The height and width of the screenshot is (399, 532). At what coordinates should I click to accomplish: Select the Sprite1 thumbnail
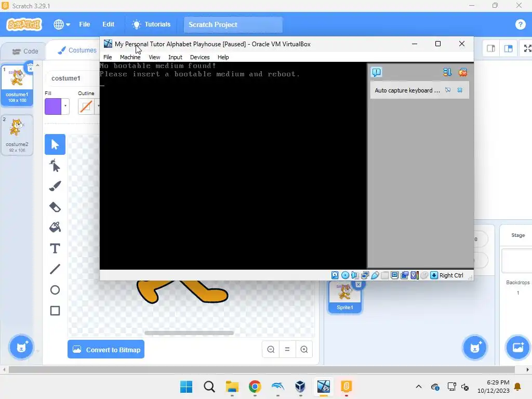345,298
